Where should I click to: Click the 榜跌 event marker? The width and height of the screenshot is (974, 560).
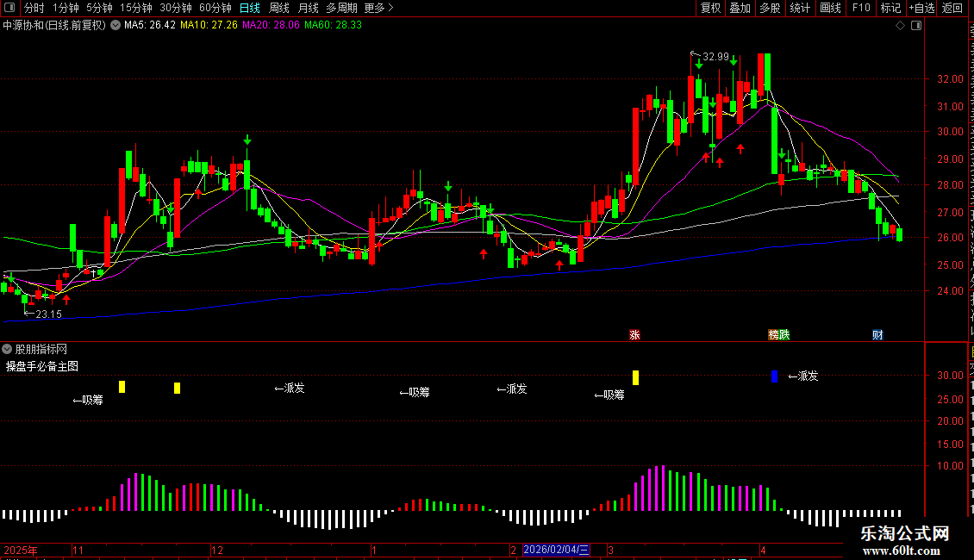click(x=779, y=334)
